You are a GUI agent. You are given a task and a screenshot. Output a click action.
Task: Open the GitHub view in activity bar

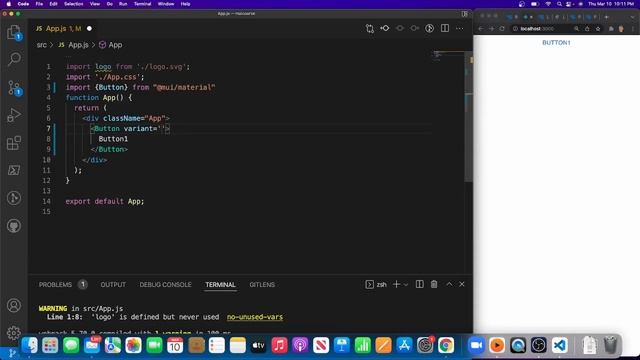point(14,226)
